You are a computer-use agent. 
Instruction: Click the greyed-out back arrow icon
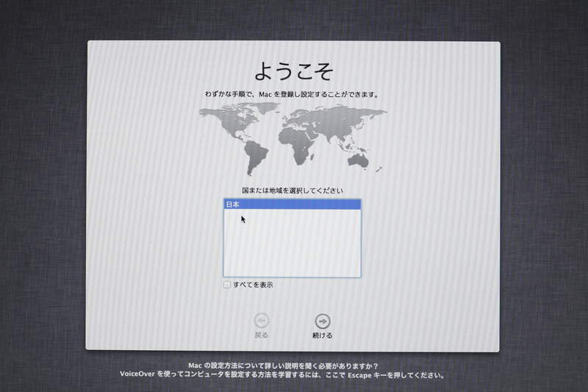(261, 321)
